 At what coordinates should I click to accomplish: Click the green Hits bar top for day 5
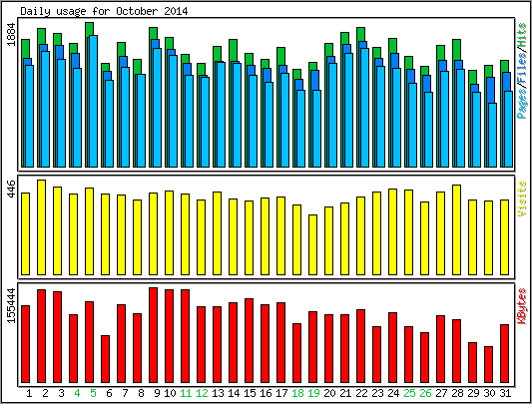click(89, 29)
